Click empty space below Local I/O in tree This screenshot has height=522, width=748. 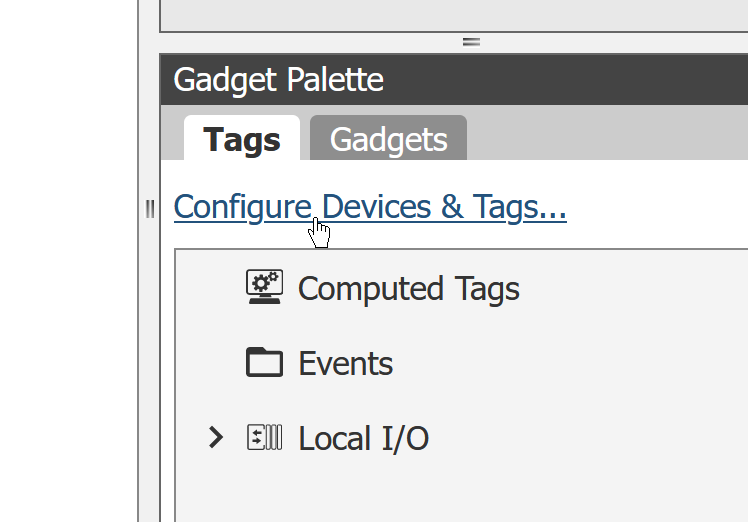click(x=461, y=494)
